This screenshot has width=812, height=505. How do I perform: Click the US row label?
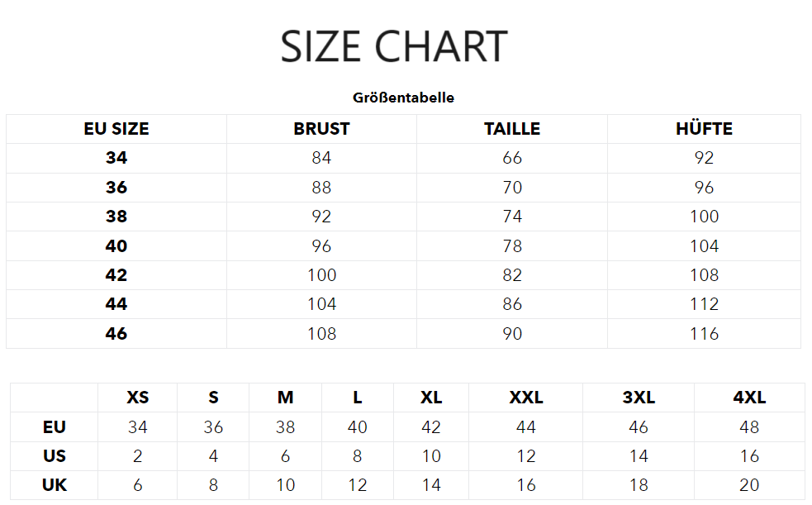(55, 456)
